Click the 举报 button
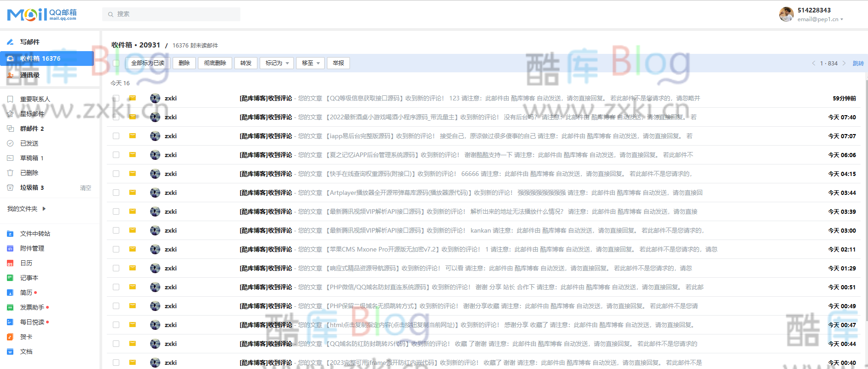868x369 pixels. (338, 63)
